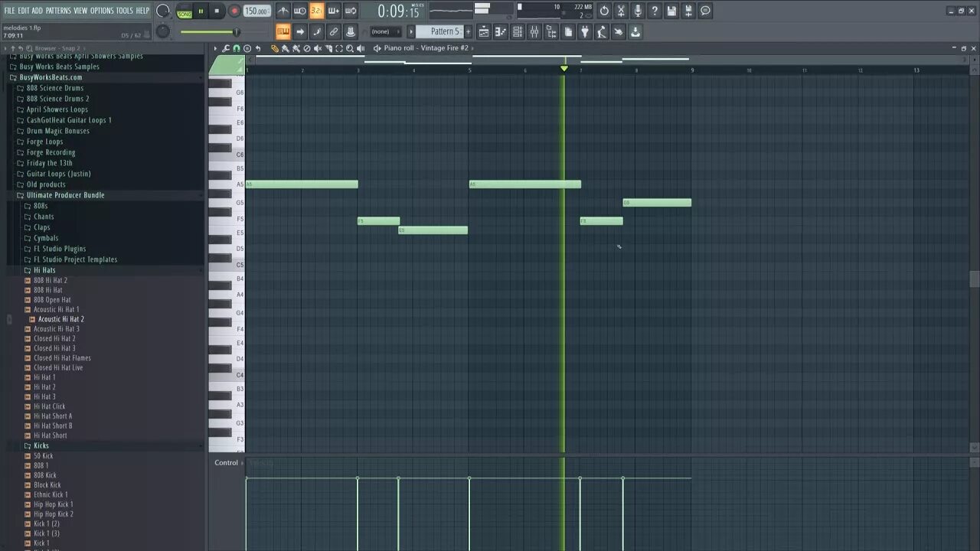Click the tempo 150.000 field
The image size is (980, 551).
(257, 11)
